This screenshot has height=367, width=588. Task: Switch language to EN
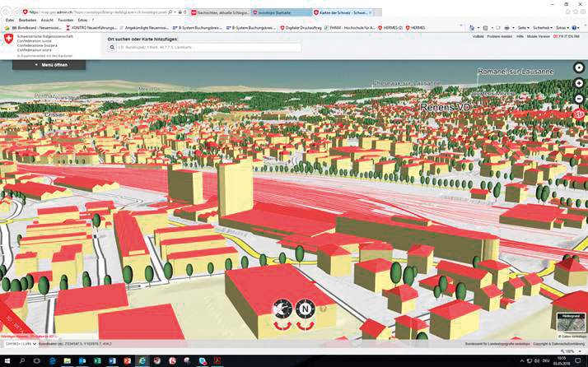[571, 36]
